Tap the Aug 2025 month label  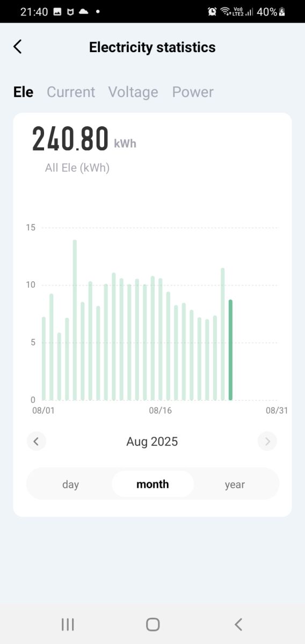152,442
